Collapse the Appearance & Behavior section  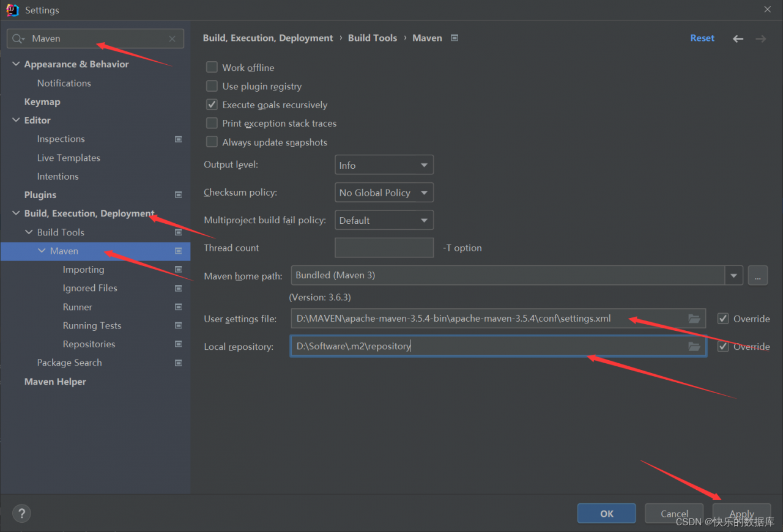[x=16, y=64]
